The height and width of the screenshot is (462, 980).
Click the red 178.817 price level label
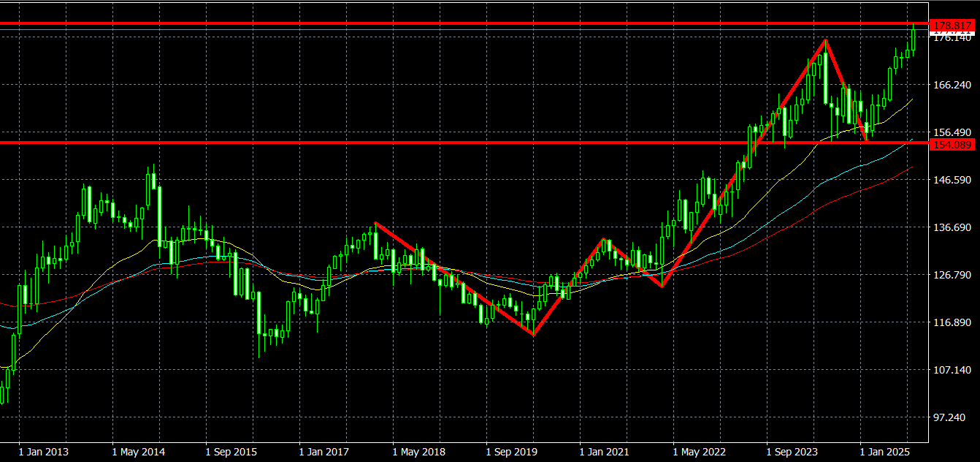pos(953,26)
